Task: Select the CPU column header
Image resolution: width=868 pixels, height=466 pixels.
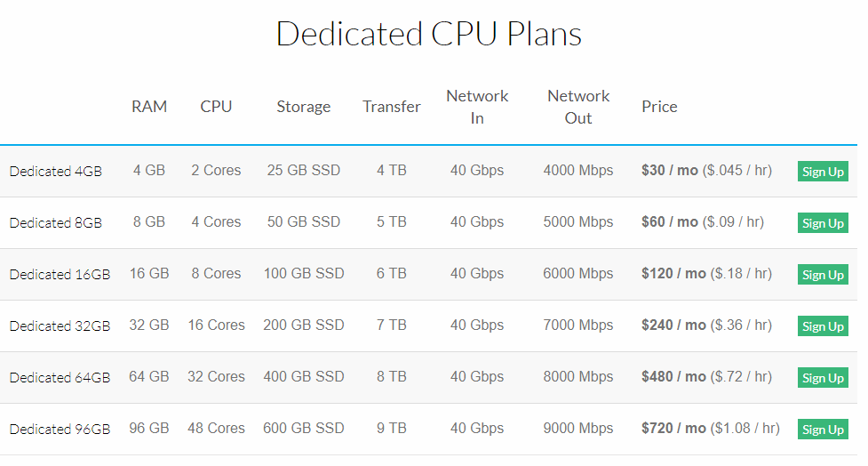Action: (x=216, y=107)
